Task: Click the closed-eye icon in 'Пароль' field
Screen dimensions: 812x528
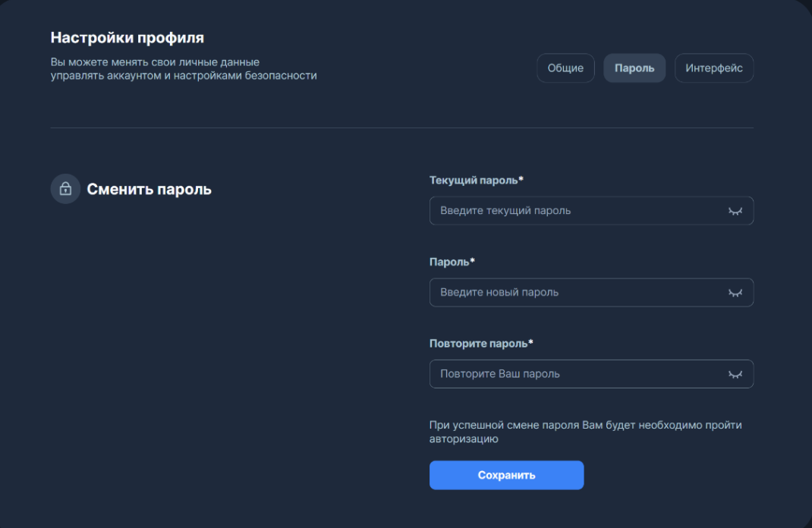Action: tap(735, 292)
